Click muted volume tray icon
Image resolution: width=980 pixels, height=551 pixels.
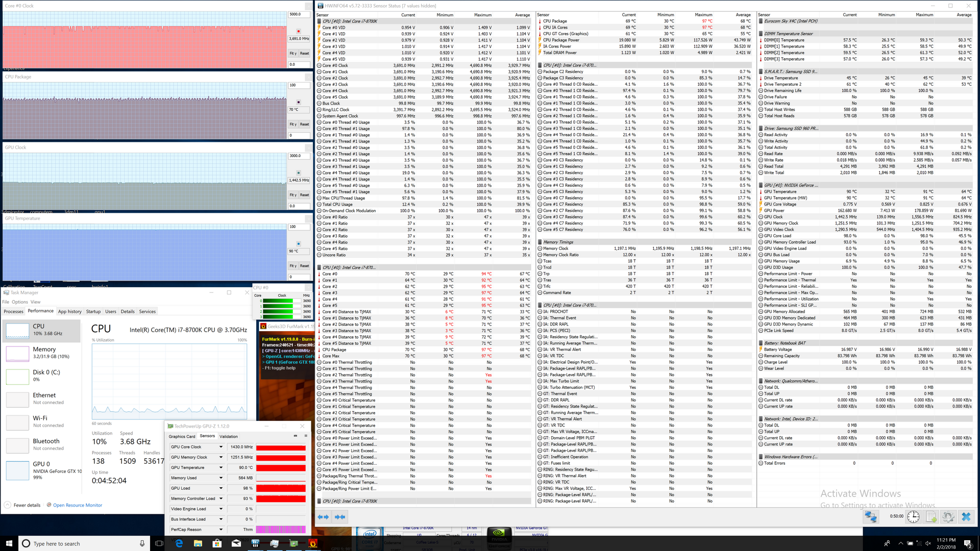point(928,543)
